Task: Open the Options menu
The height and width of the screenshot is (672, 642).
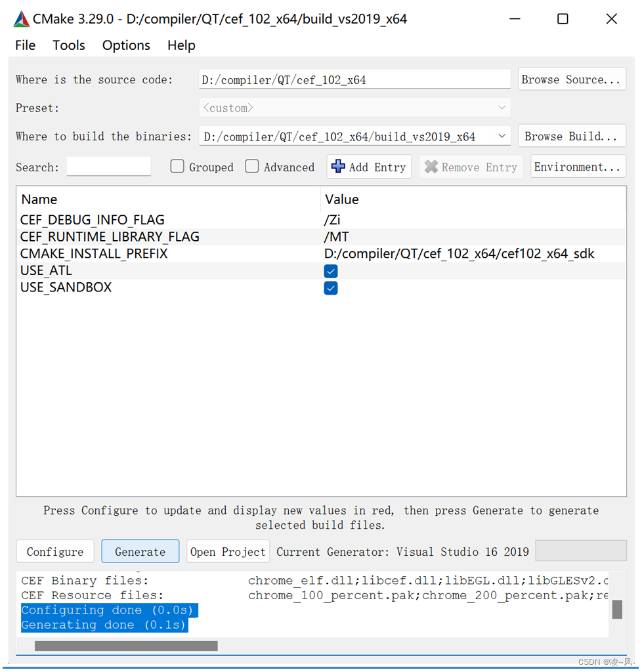Action: tap(126, 45)
